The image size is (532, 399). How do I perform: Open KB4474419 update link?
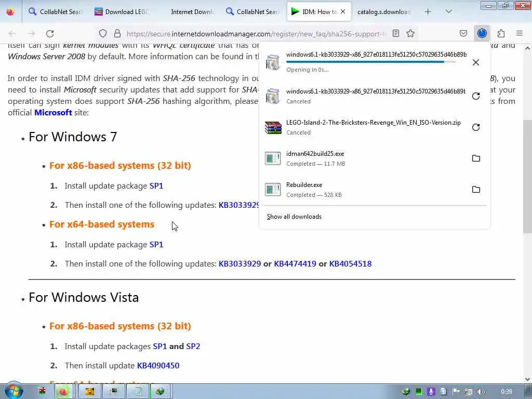pyautogui.click(x=295, y=263)
